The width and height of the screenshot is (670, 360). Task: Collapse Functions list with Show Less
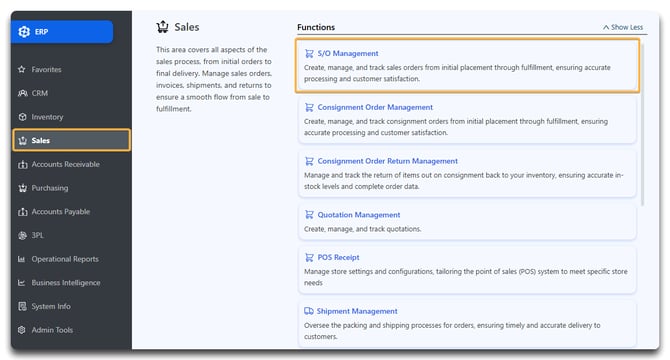pos(623,27)
